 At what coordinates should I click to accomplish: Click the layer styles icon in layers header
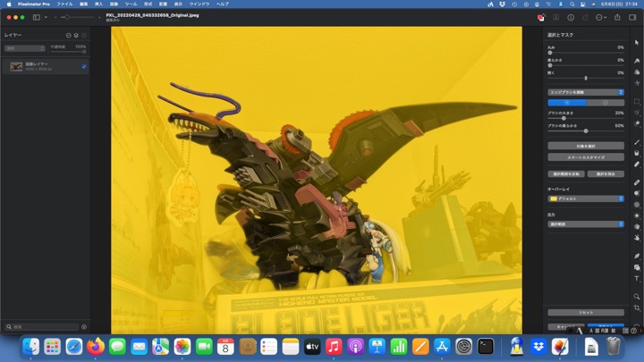coord(76,35)
